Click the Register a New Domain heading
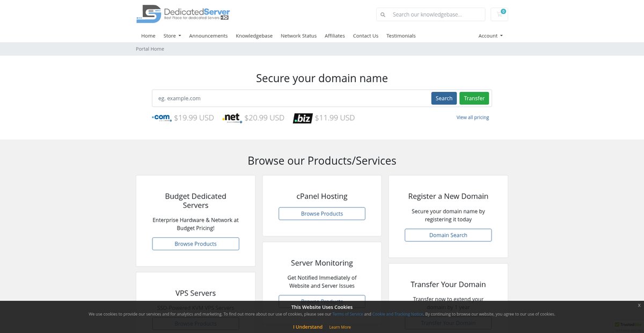This screenshot has width=644, height=333. point(448,196)
